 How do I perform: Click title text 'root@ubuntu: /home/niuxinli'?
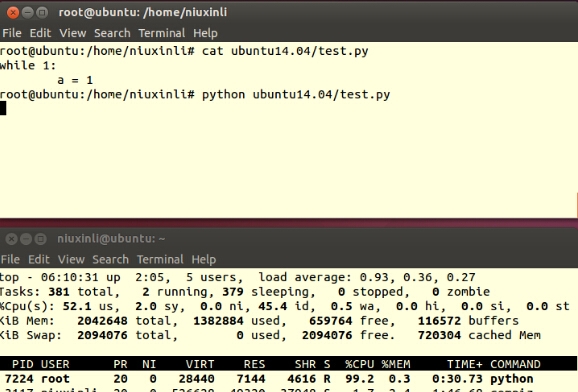[143, 13]
